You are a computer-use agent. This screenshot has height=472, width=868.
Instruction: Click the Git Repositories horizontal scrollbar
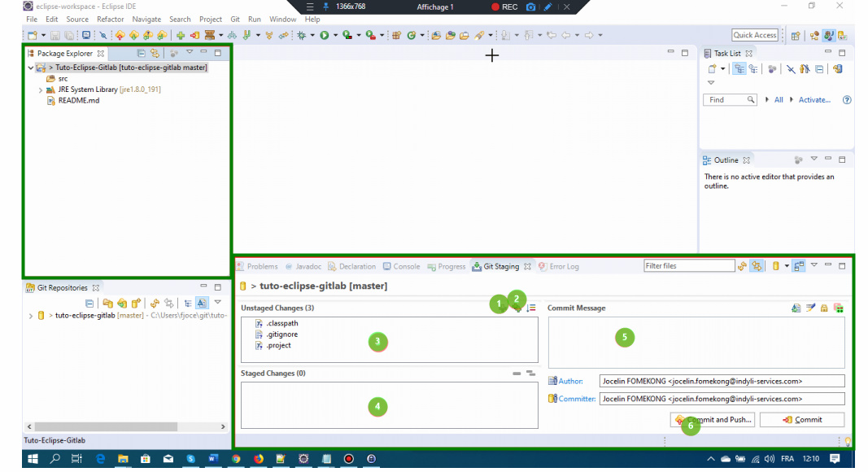126,426
